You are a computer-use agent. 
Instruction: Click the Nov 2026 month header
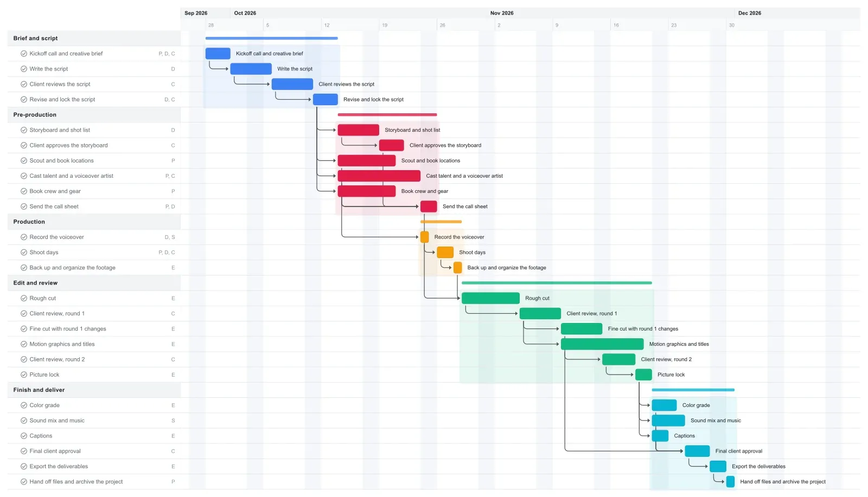(x=502, y=13)
